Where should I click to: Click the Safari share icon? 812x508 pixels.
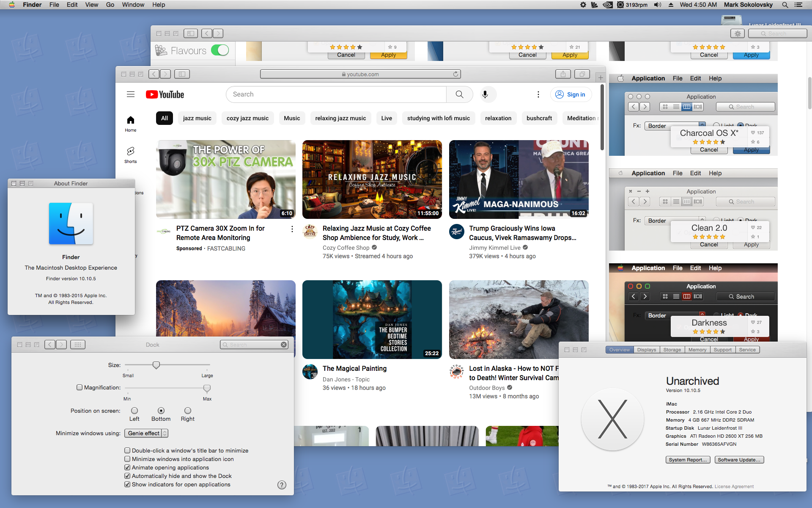click(x=563, y=74)
